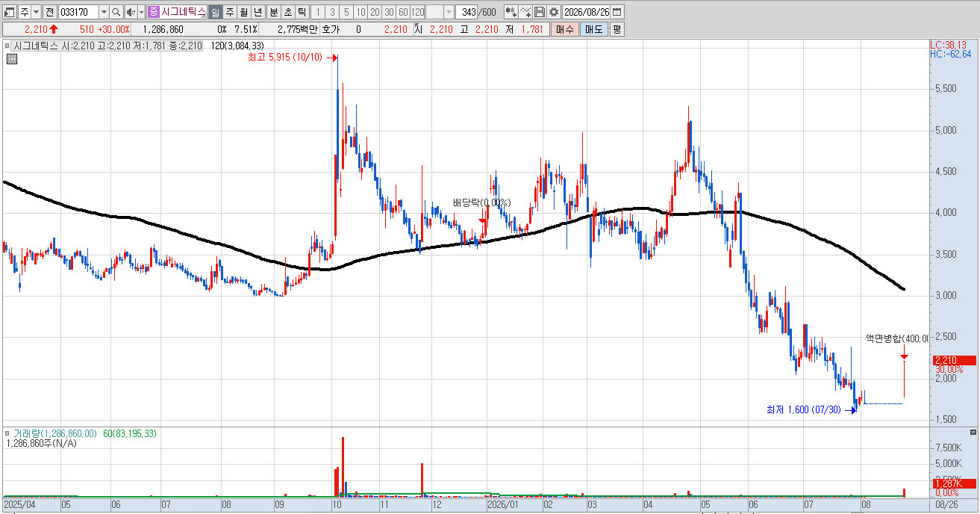Choose the 60 interval button
This screenshot has height=514, width=980.
pyautogui.click(x=403, y=12)
